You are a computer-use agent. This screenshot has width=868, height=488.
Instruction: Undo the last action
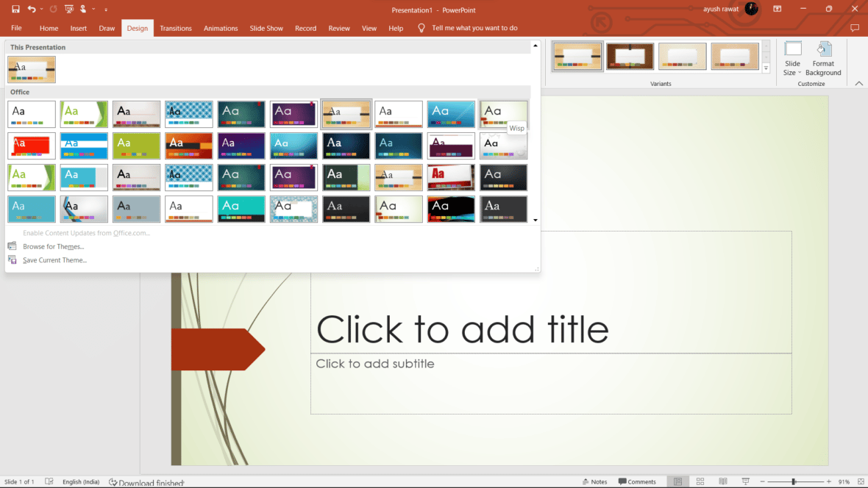tap(32, 9)
